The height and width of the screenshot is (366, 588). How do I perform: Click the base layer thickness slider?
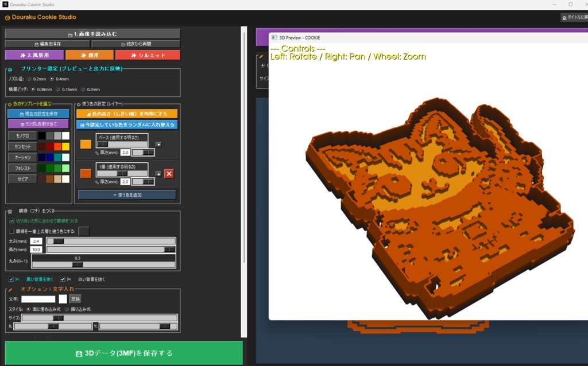pos(143,153)
